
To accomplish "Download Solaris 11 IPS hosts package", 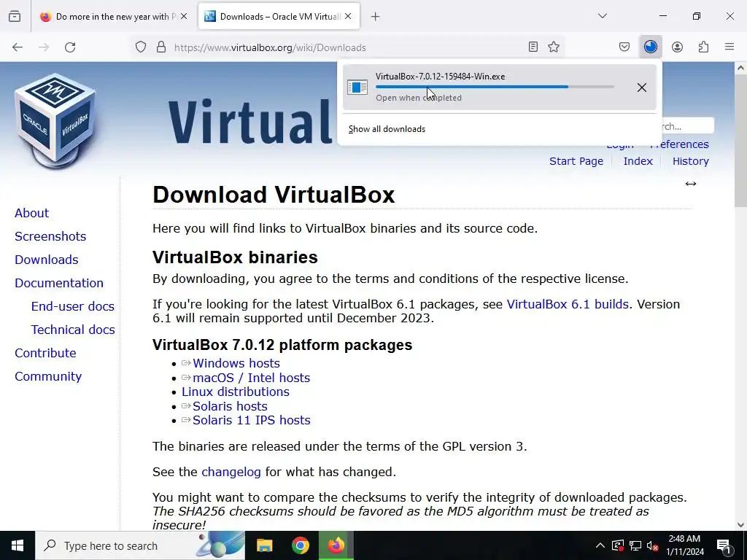I will pyautogui.click(x=252, y=420).
